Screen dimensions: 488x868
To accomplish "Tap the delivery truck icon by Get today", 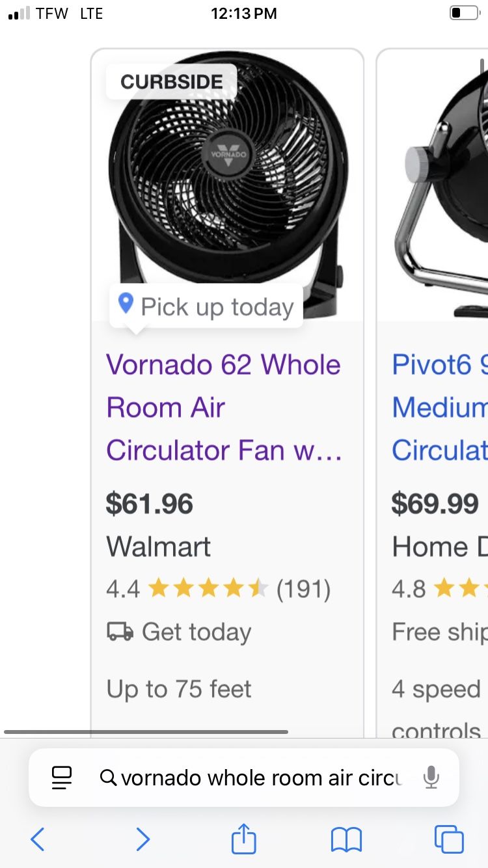I will coord(120,632).
